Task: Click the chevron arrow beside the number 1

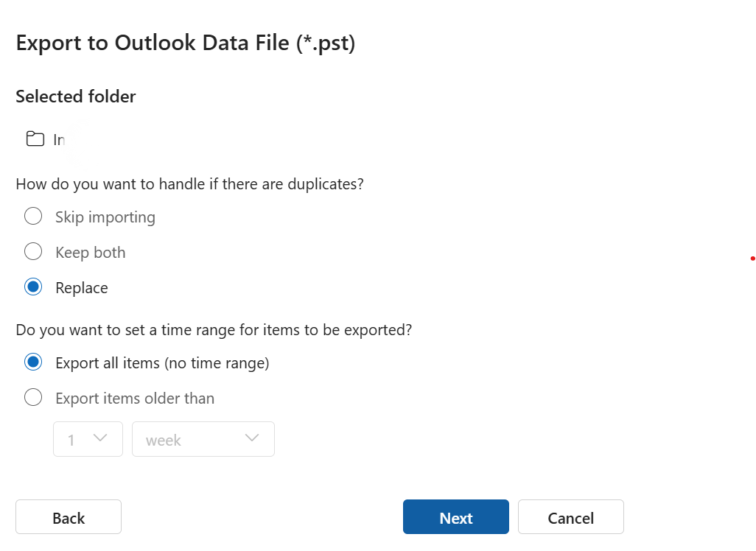Action: click(100, 438)
